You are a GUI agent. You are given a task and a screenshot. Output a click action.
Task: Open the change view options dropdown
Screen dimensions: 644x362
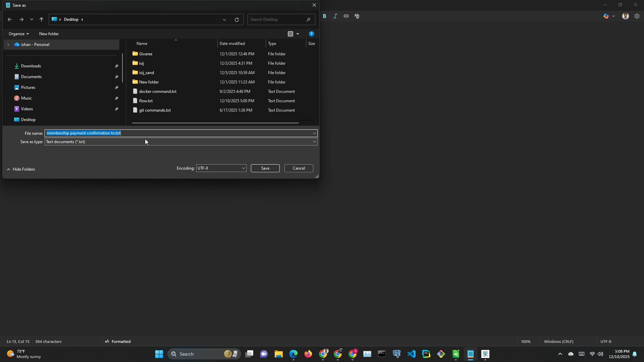[x=298, y=34]
